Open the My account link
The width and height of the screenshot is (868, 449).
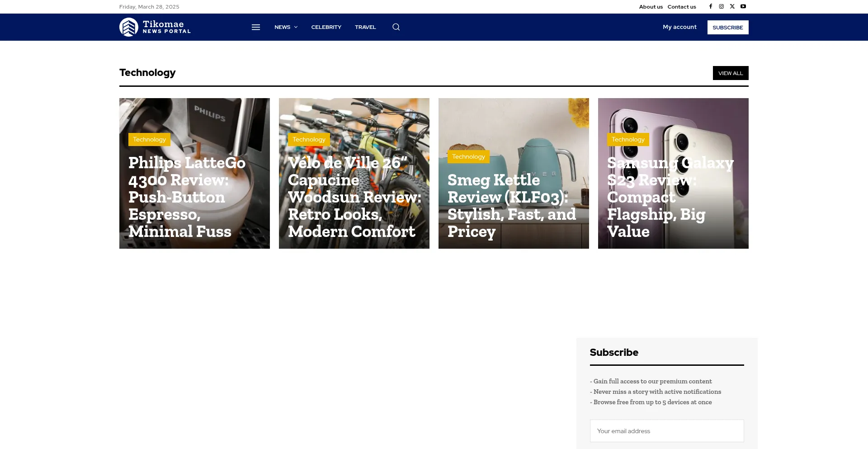679,27
